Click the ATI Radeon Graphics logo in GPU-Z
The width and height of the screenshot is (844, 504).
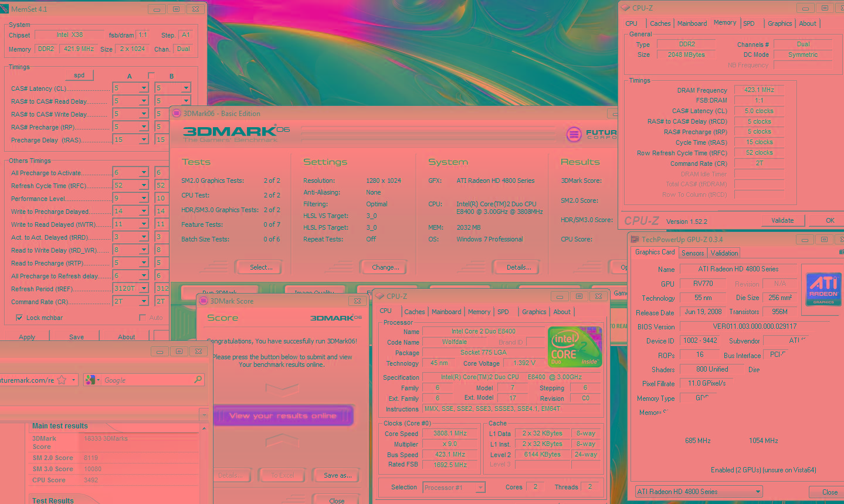click(823, 289)
